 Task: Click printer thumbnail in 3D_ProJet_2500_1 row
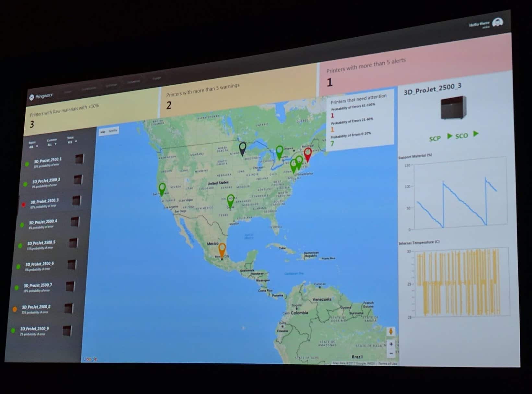80,159
